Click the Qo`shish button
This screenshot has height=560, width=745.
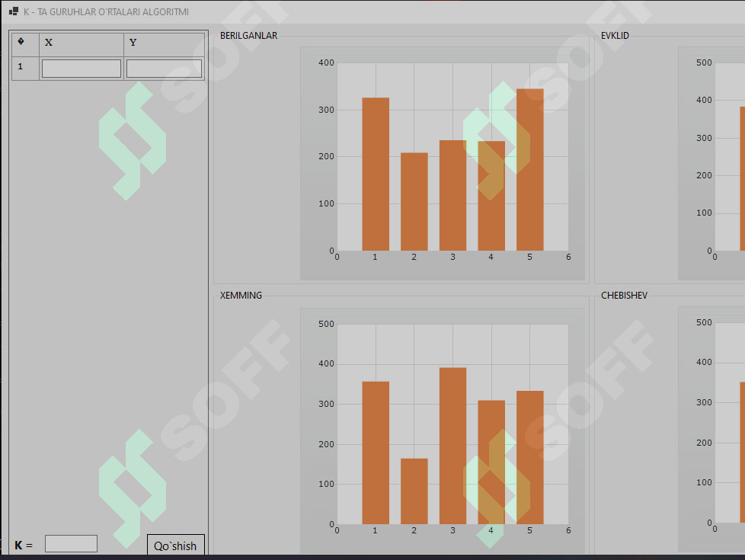pyautogui.click(x=175, y=546)
